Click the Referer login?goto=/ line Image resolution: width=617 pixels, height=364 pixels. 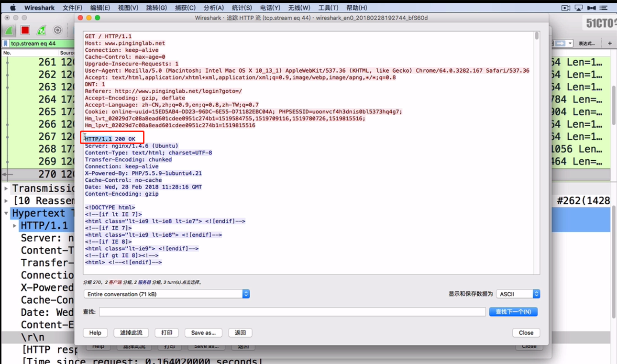[164, 91]
